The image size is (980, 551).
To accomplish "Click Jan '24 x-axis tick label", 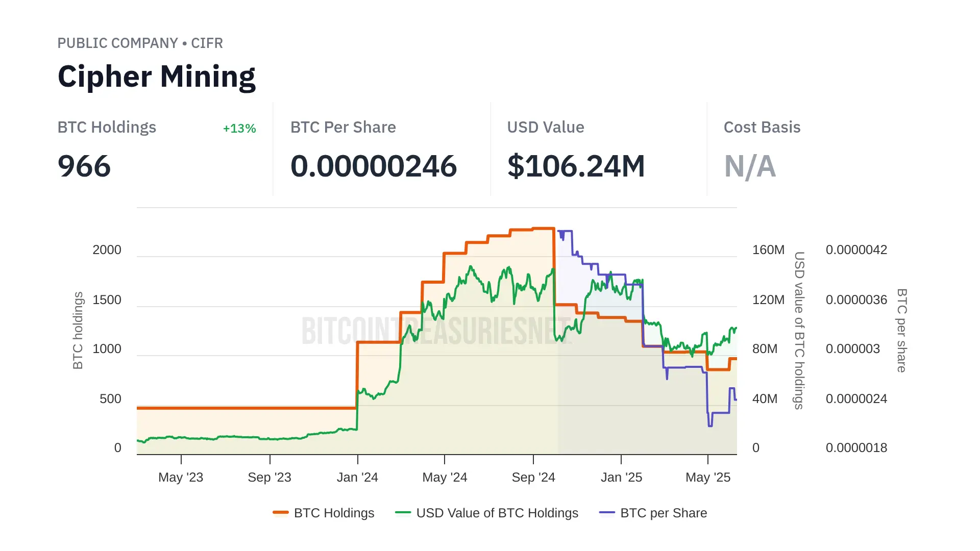I will pyautogui.click(x=357, y=478).
